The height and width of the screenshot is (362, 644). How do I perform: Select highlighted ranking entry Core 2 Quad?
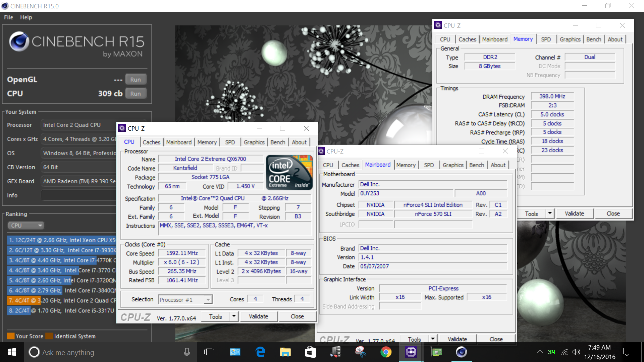(x=62, y=300)
